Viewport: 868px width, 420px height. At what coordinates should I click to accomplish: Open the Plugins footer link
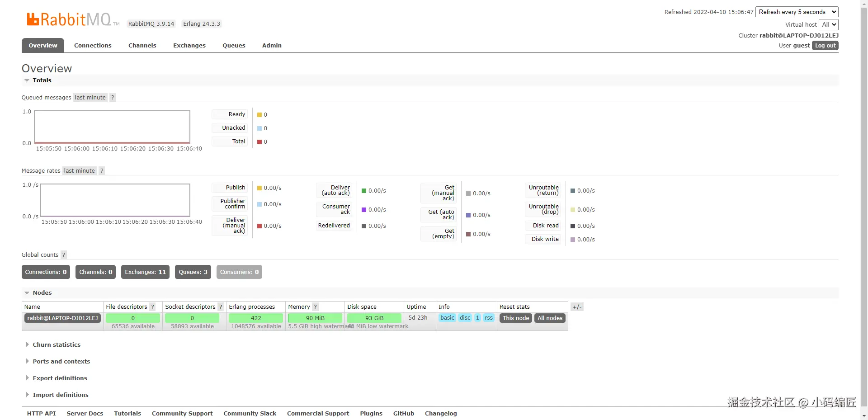point(371,414)
